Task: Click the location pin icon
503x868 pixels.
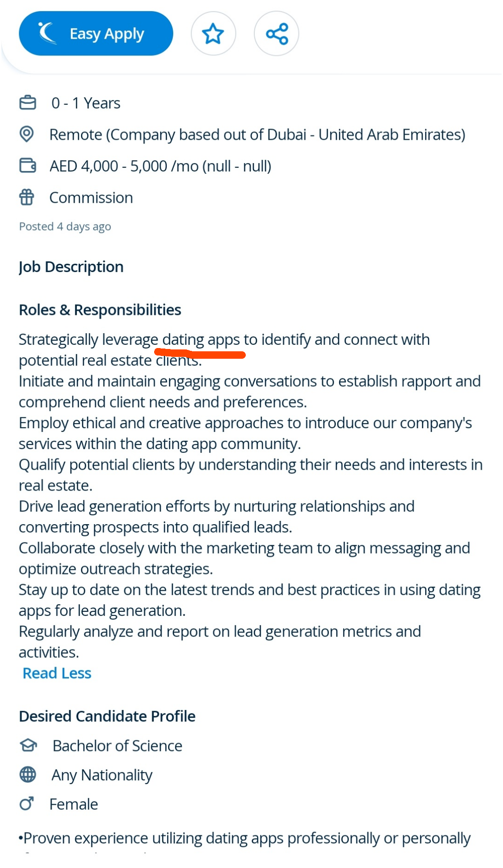Action: [x=27, y=134]
